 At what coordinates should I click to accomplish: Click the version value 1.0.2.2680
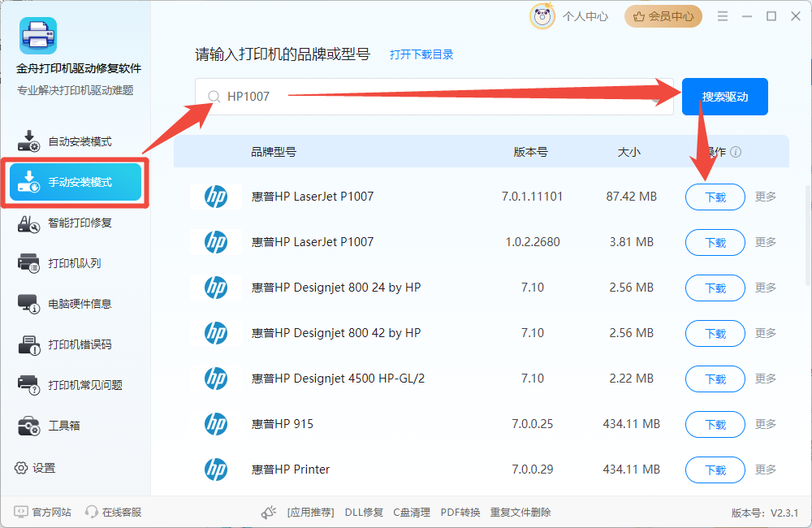coord(533,242)
